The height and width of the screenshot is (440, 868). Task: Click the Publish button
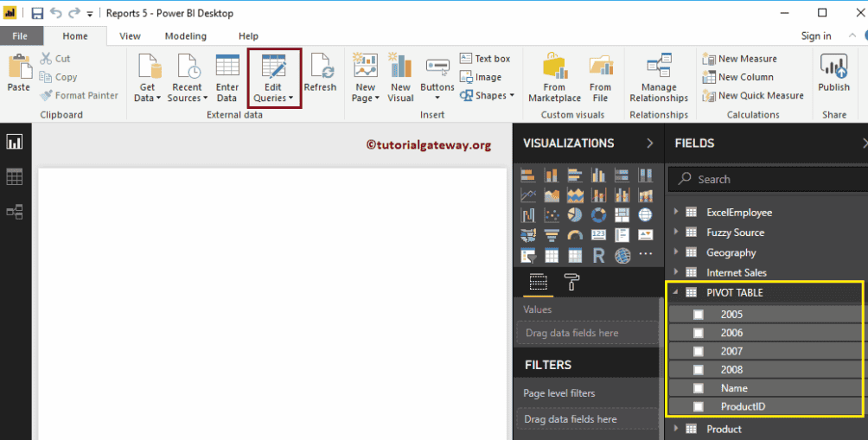833,73
